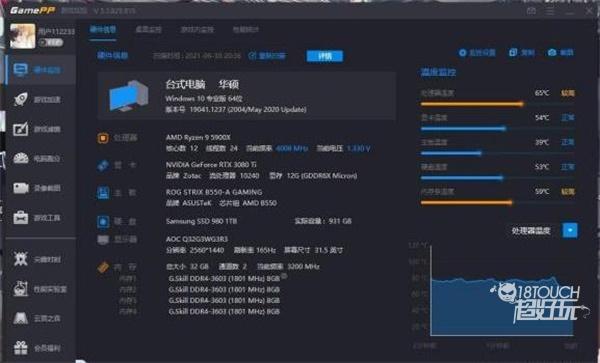
Task: Open the rocket game acceleration sidebar icon
Action: pos(21,99)
